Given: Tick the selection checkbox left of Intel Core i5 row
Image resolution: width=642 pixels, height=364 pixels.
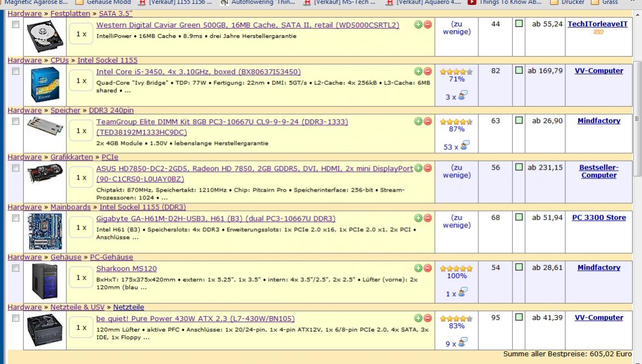Looking at the screenshot, I should click(15, 71).
